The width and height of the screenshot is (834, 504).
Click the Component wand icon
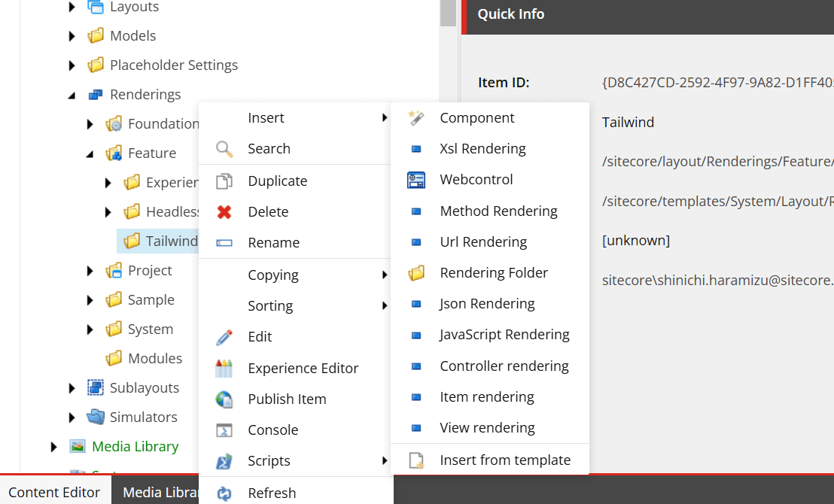(x=415, y=118)
